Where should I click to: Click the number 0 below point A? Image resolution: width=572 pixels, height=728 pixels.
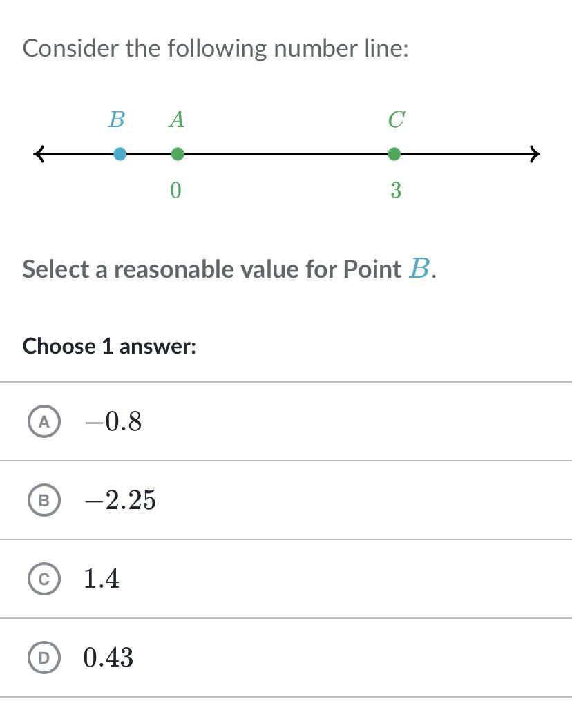tap(175, 191)
